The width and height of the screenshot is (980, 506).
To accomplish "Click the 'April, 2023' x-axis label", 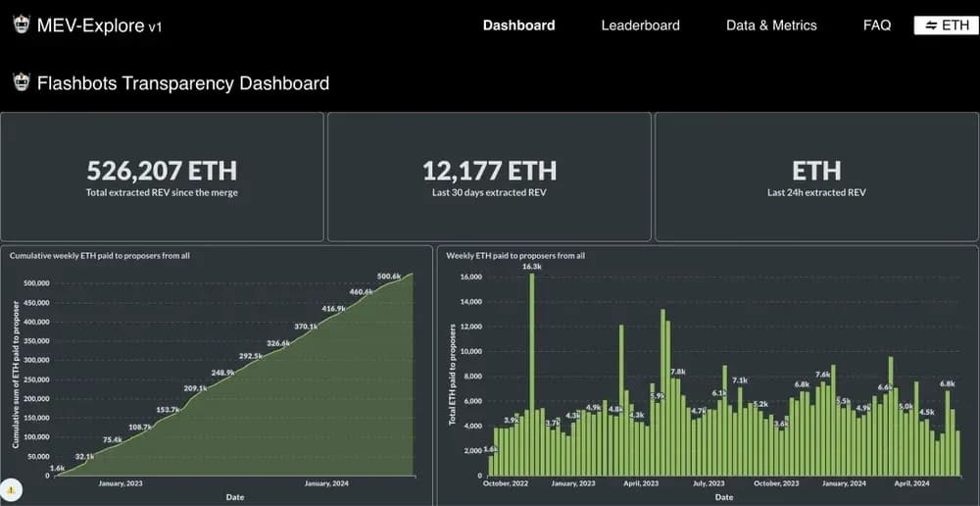I will point(642,483).
